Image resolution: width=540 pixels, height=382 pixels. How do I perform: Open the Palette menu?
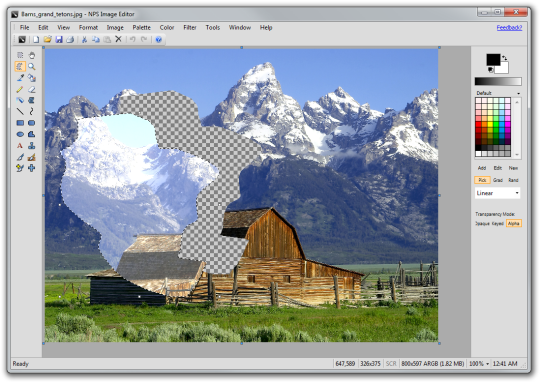pos(142,28)
